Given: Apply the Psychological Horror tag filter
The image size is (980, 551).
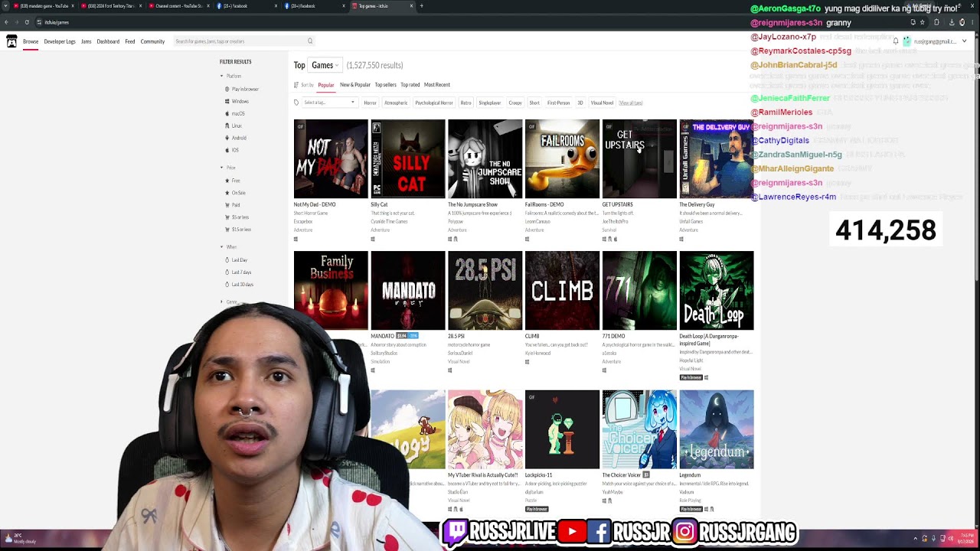Looking at the screenshot, I should tap(434, 103).
